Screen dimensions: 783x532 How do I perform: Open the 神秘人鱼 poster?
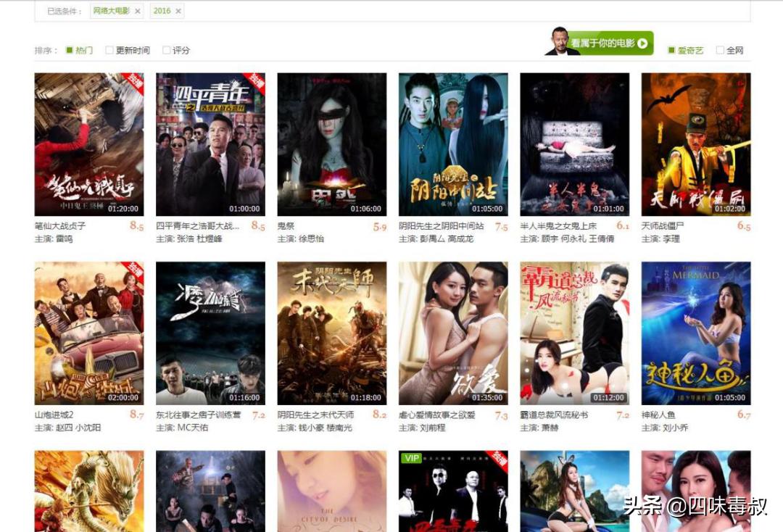(x=695, y=333)
